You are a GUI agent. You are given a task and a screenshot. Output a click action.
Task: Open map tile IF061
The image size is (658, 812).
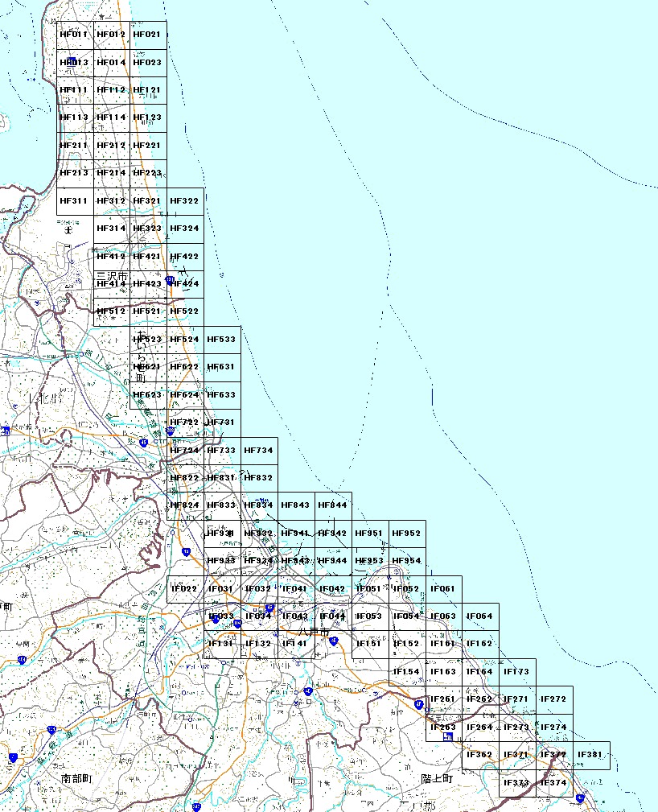point(444,589)
